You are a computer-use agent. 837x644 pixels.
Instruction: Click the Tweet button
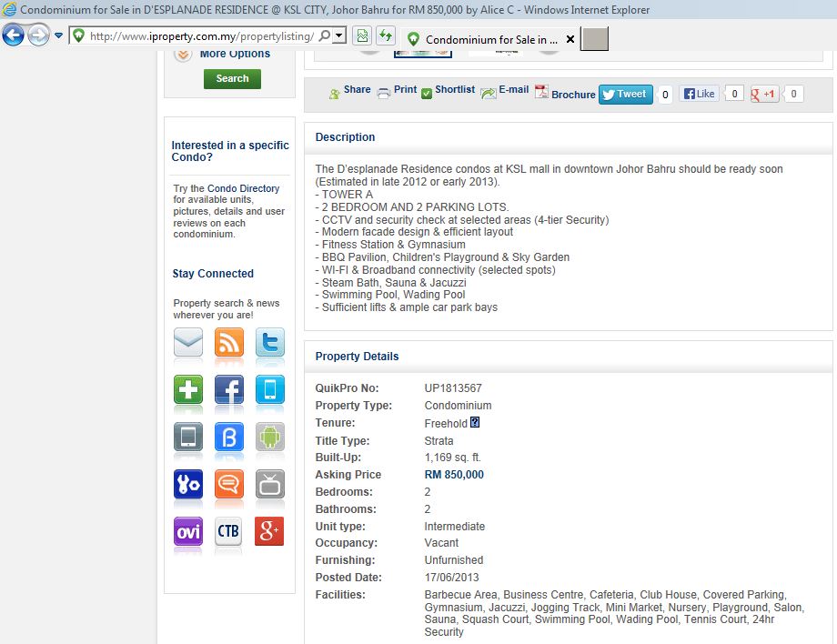point(625,94)
